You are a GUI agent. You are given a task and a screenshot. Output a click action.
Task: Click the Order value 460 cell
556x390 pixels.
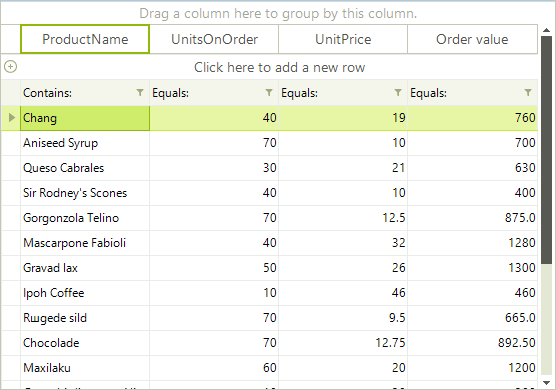pyautogui.click(x=473, y=293)
